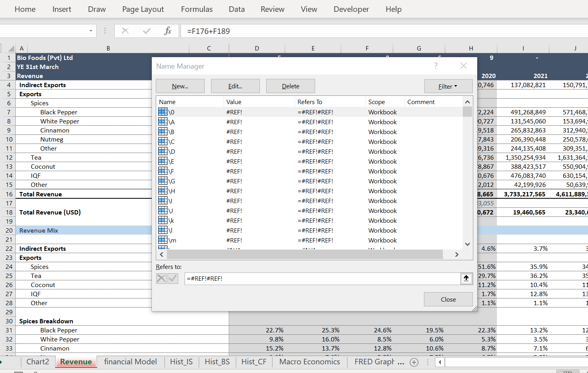Click the Refers to input field
The width and height of the screenshot is (588, 373).
pos(322,278)
